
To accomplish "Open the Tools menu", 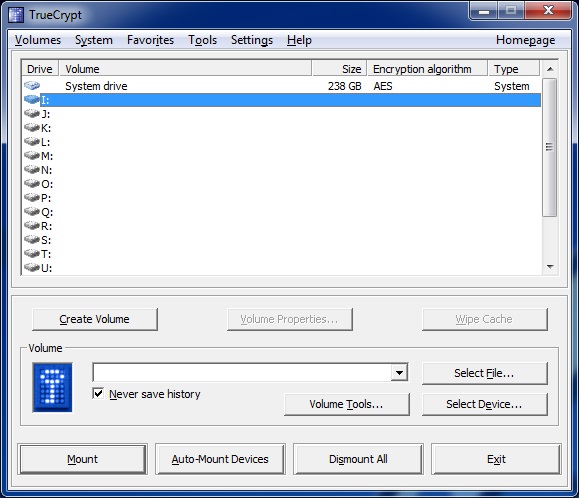I will point(202,40).
